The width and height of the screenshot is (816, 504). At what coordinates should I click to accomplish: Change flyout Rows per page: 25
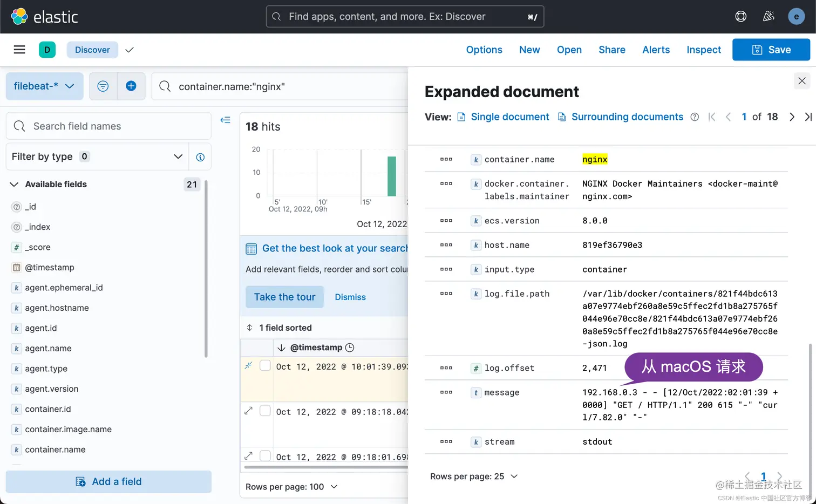point(474,476)
